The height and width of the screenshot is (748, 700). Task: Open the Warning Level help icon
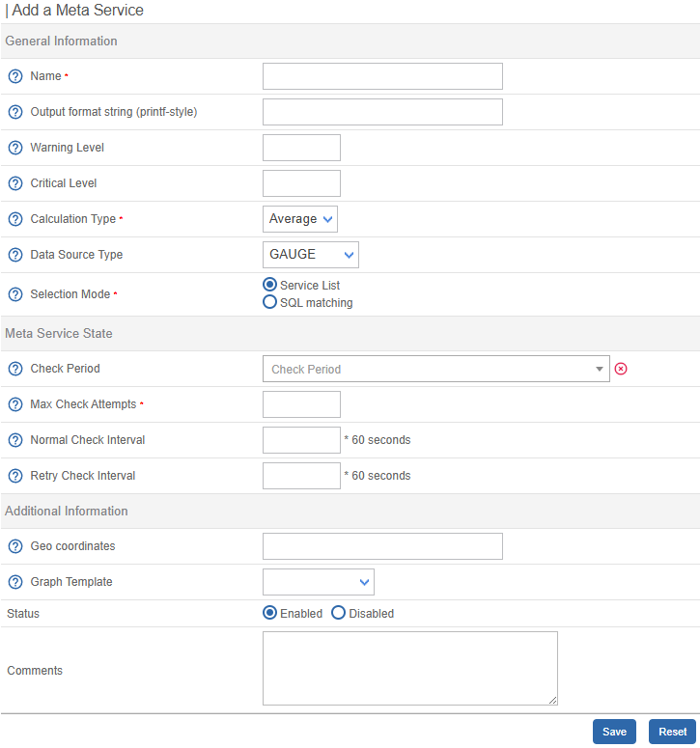point(15,148)
